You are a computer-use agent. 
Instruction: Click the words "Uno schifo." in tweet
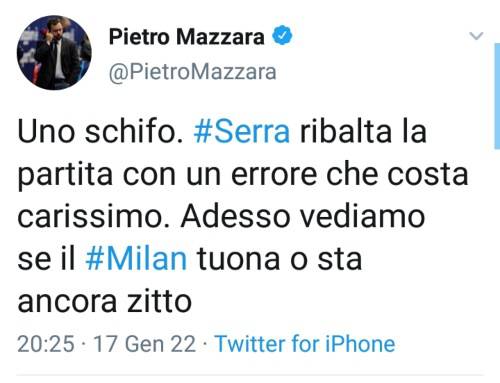point(100,132)
